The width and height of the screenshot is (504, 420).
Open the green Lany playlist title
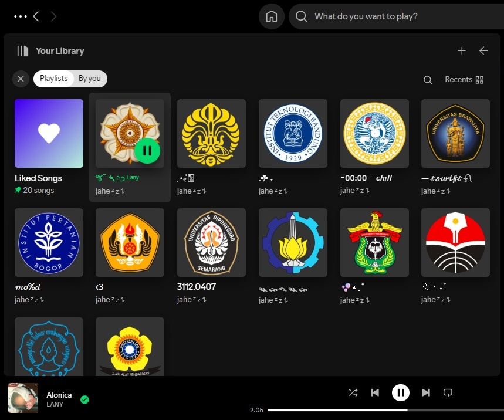117,177
